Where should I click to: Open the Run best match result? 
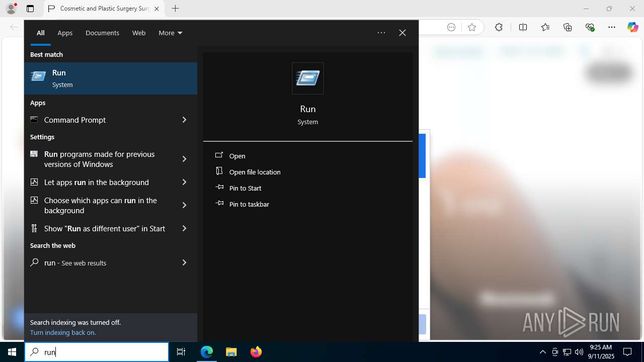coord(111,78)
